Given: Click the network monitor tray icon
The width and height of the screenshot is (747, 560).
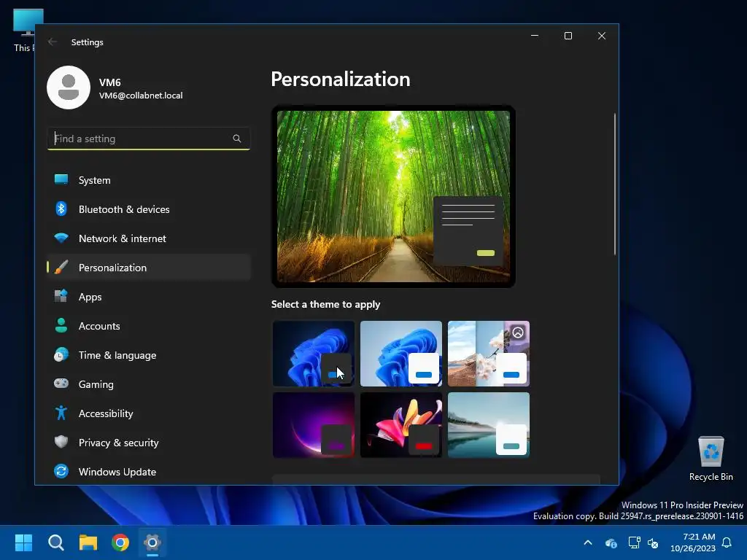Looking at the screenshot, I should coord(634,542).
